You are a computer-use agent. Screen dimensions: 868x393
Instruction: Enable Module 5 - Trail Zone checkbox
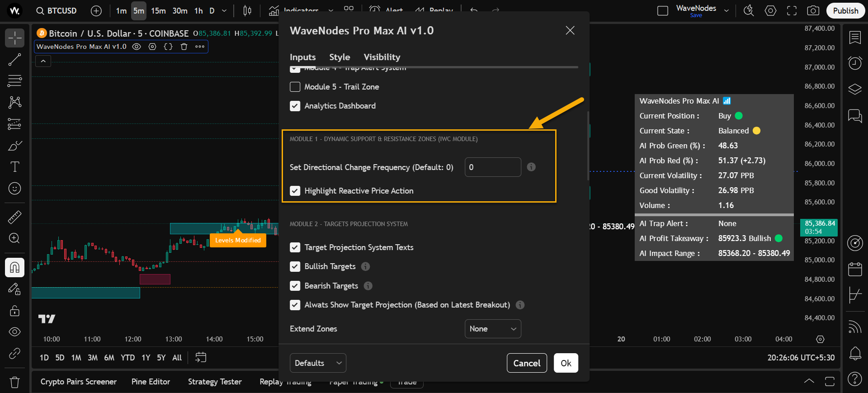pyautogui.click(x=295, y=87)
